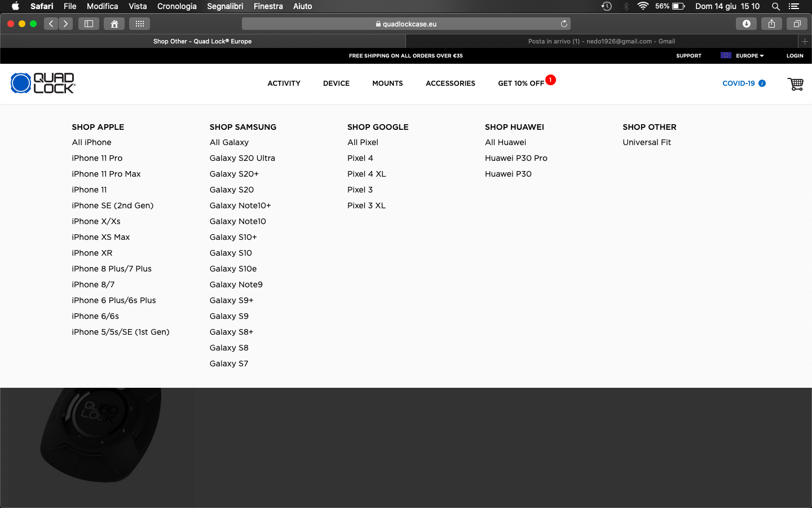Toggle the Safari sidebar button
This screenshot has width=812, height=508.
89,24
